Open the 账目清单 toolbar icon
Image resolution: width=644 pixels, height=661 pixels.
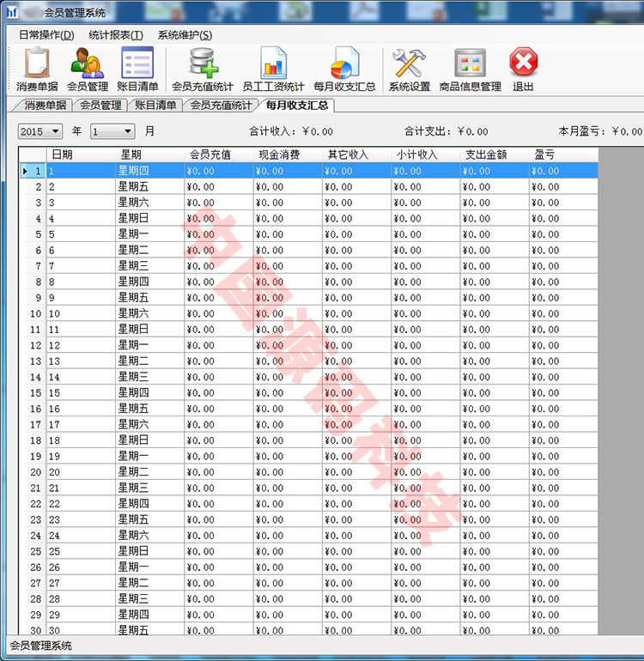point(137,70)
